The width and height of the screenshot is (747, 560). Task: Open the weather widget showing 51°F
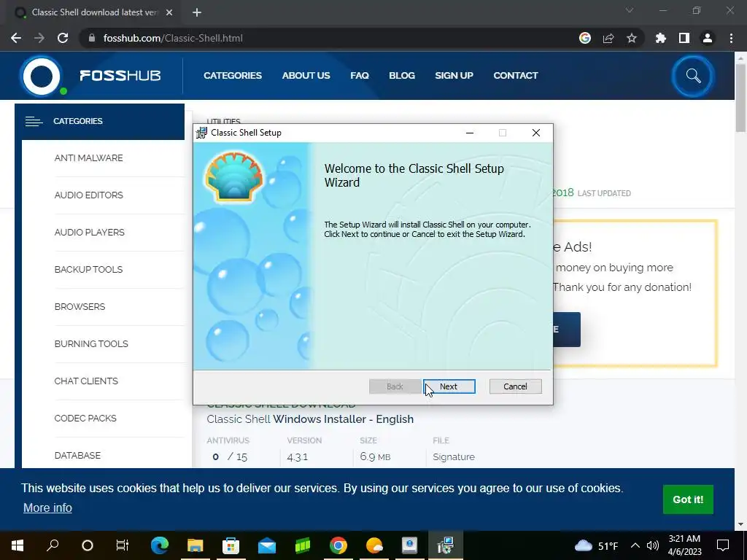click(x=597, y=545)
